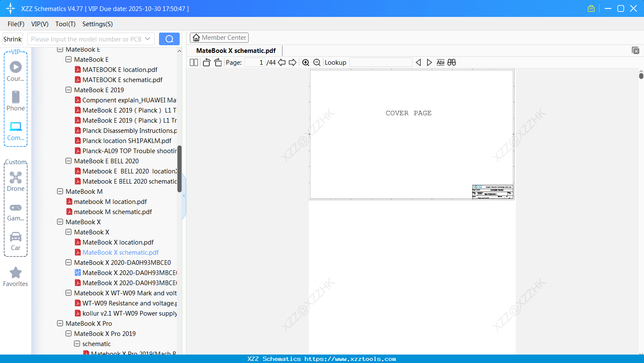Image resolution: width=644 pixels, height=363 pixels.
Task: Zoom out of the schematic
Action: pos(317,63)
